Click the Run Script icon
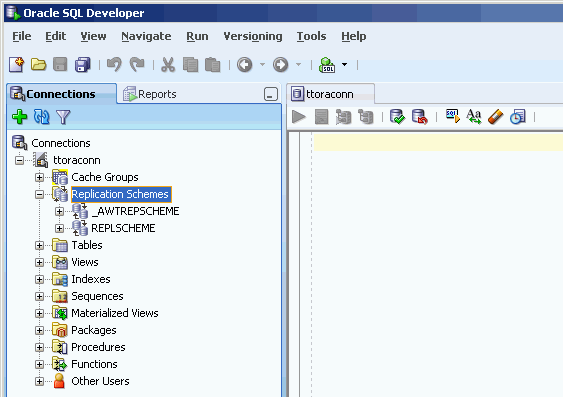 click(x=321, y=117)
